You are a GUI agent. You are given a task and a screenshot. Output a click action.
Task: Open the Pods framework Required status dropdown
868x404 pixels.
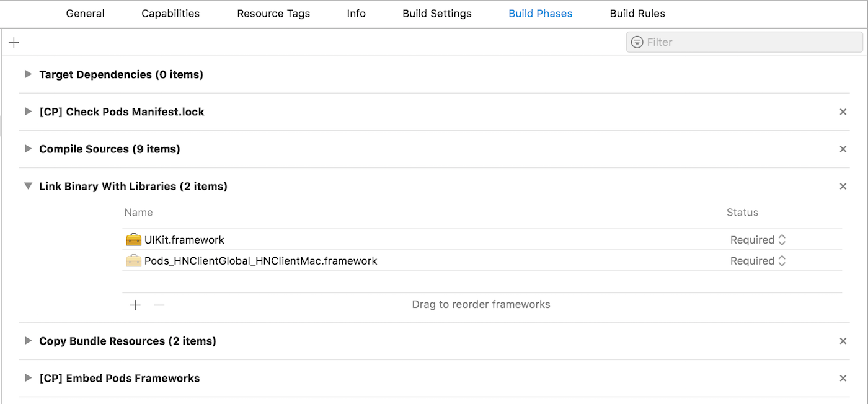pyautogui.click(x=758, y=261)
